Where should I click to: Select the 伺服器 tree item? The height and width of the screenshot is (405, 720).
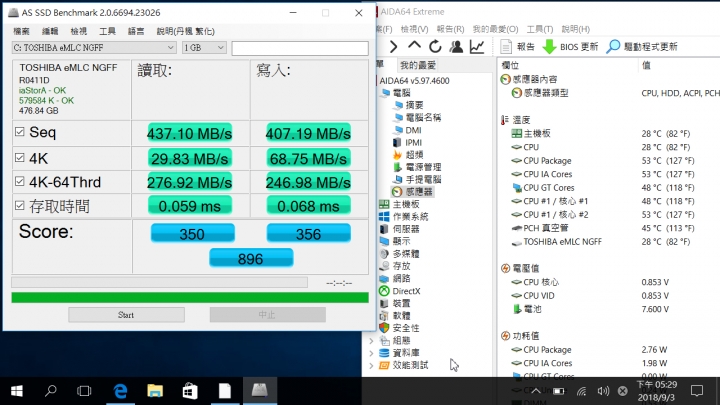pyautogui.click(x=399, y=229)
